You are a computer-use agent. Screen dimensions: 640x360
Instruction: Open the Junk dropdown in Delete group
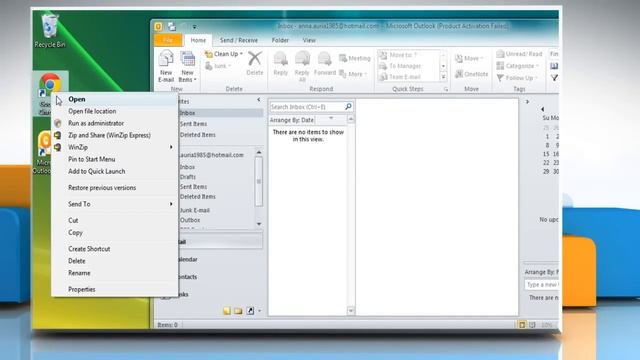click(218, 66)
